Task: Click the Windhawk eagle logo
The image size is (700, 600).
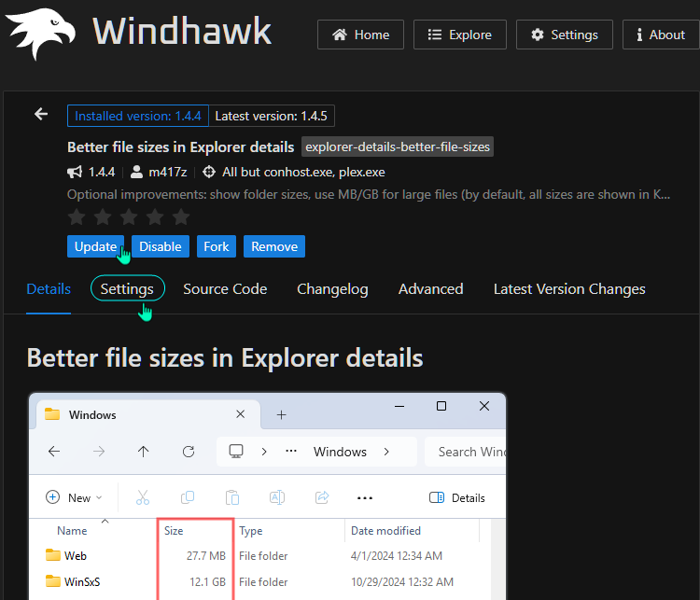Action: coord(41,34)
